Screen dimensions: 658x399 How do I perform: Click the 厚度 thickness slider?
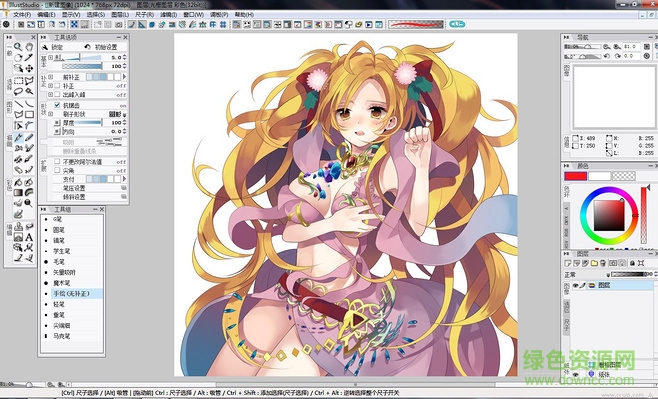[x=88, y=123]
